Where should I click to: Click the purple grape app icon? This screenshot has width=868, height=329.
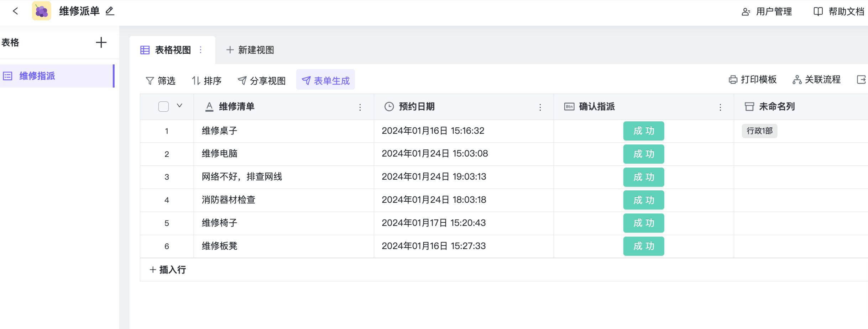(42, 11)
